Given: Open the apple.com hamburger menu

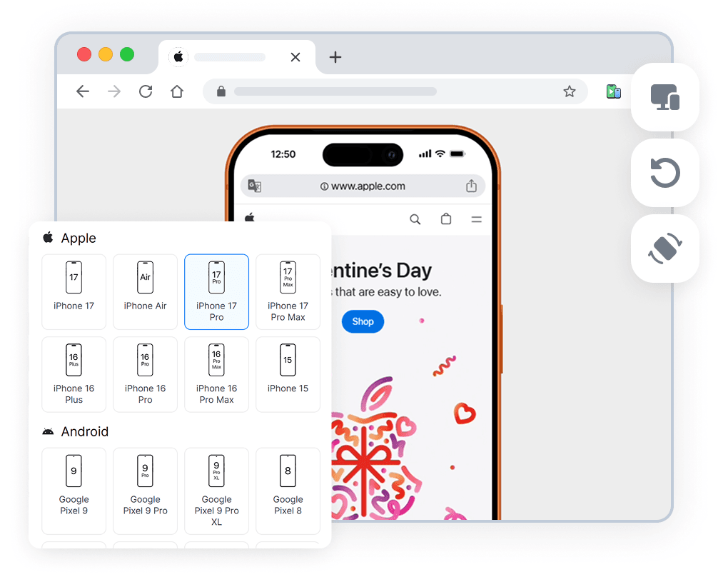Looking at the screenshot, I should pos(476,219).
